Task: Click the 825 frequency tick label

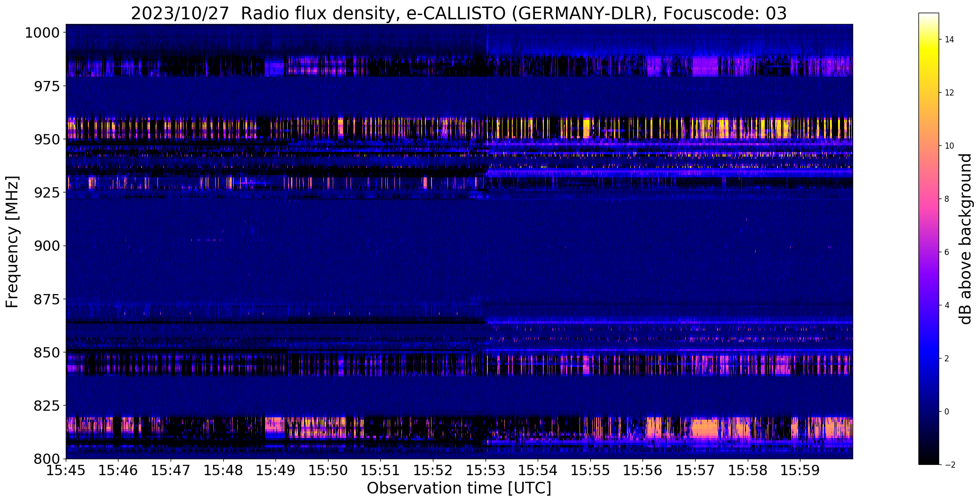Action: [x=47, y=406]
